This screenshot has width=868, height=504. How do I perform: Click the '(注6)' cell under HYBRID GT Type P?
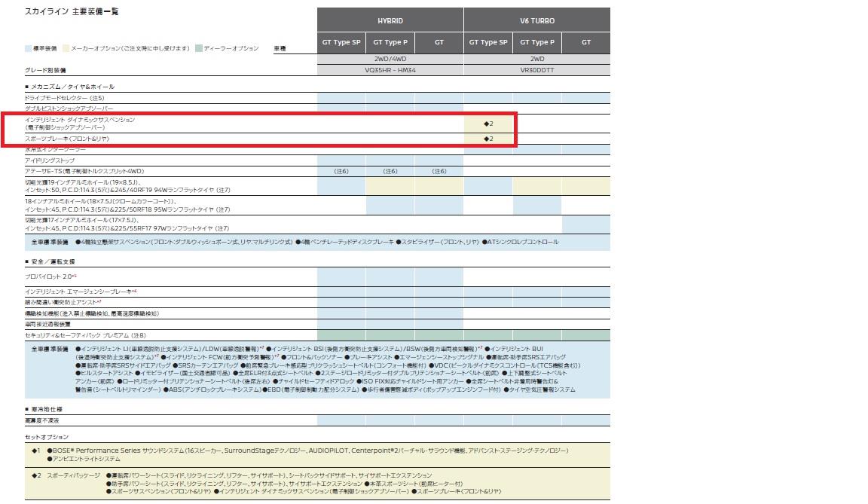[x=390, y=172]
